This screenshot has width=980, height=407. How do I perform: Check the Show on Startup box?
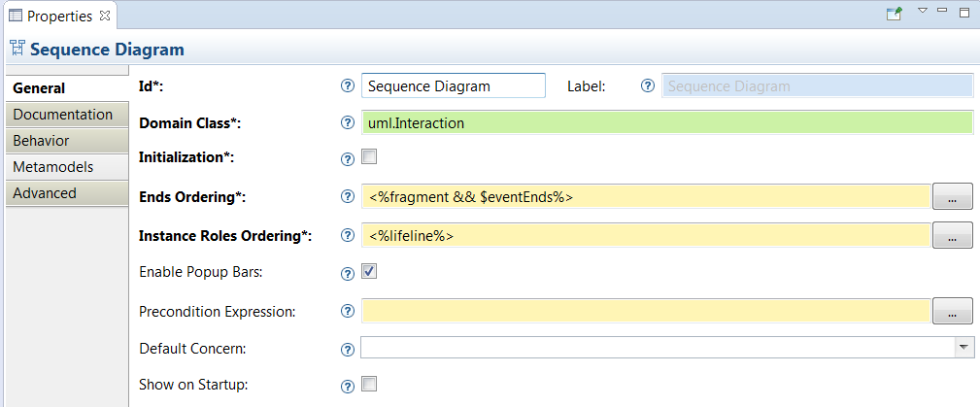[369, 384]
